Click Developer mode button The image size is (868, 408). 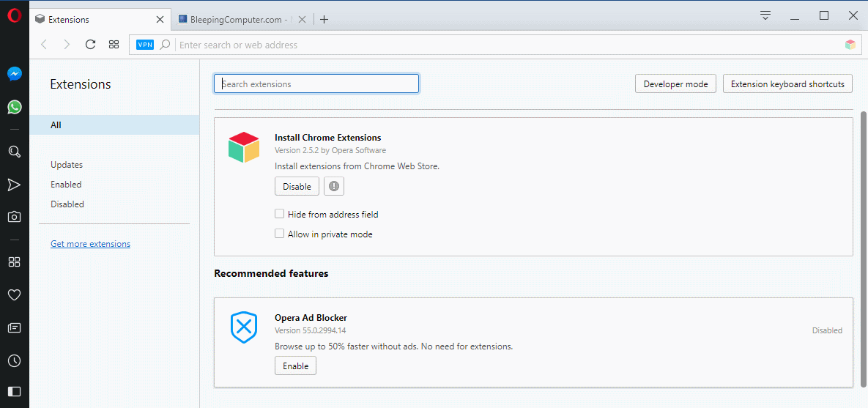(675, 84)
